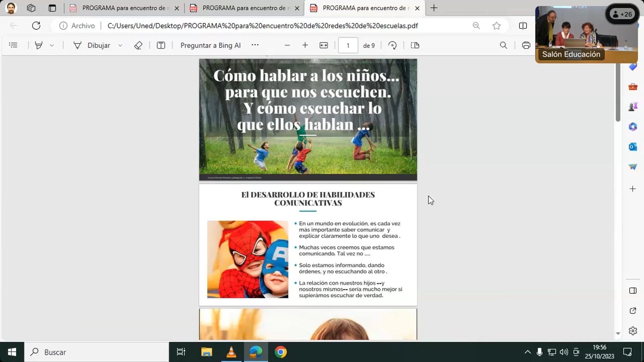This screenshot has height=362, width=644.
Task: Switch to the first PROGRAMA PDF tab
Action: (123, 8)
